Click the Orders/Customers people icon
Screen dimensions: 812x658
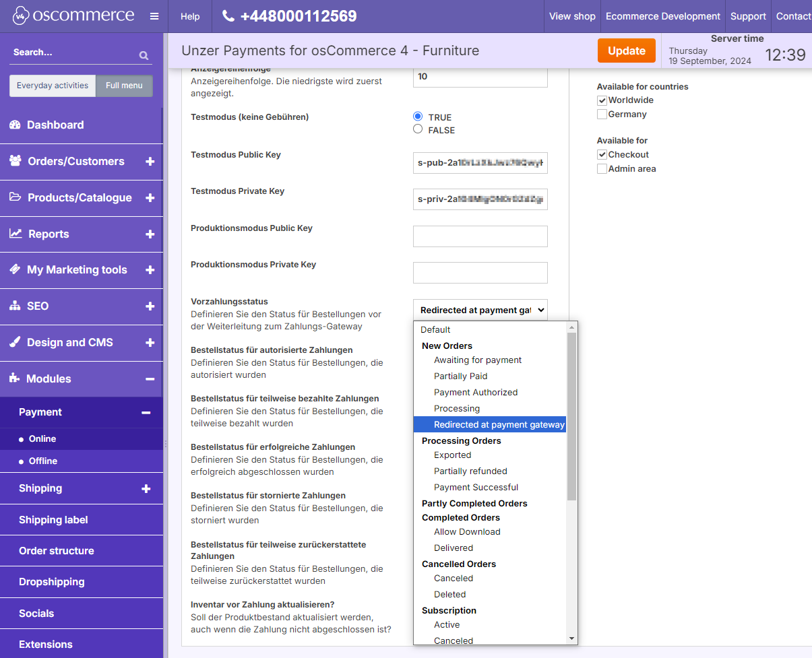[x=15, y=161]
